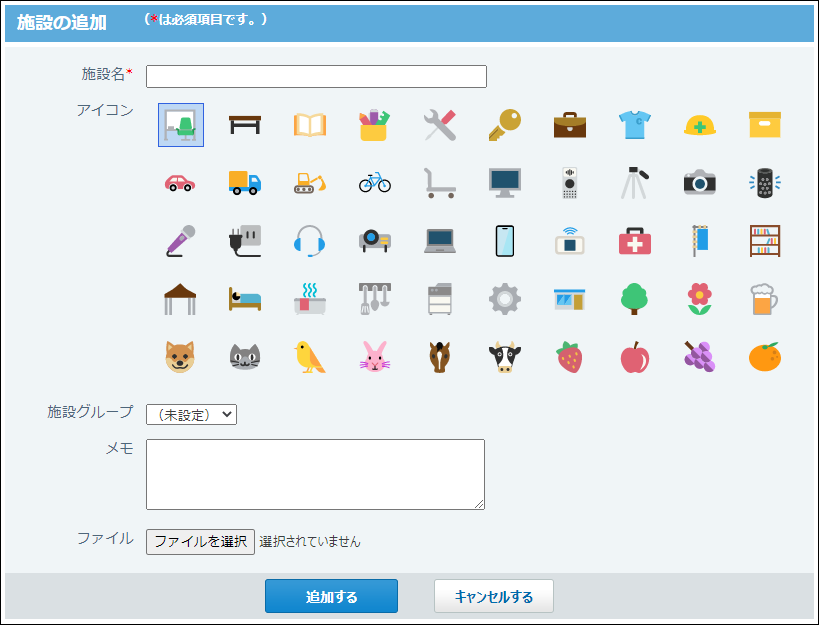This screenshot has height=625, width=819.
Task: Pick the wireless router device icon
Action: [x=570, y=241]
